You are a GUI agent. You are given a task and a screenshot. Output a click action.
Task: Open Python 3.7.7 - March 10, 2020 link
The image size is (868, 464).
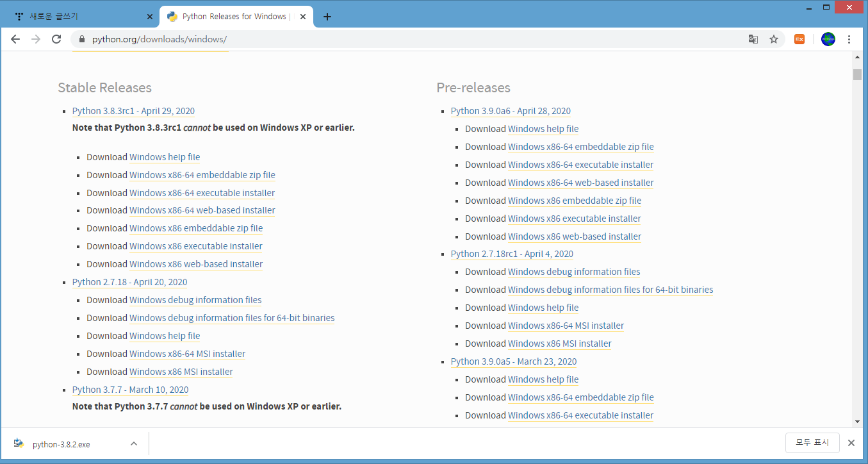click(x=130, y=390)
